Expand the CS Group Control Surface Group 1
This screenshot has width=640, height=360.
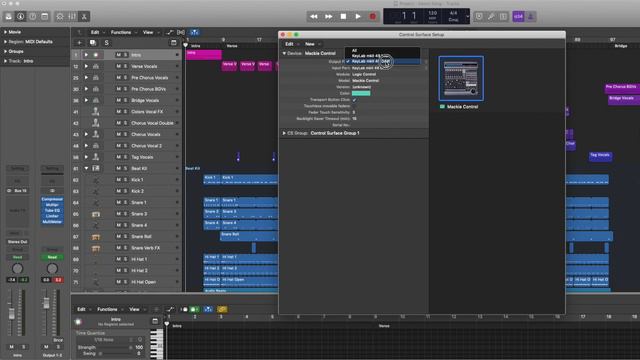coord(284,133)
